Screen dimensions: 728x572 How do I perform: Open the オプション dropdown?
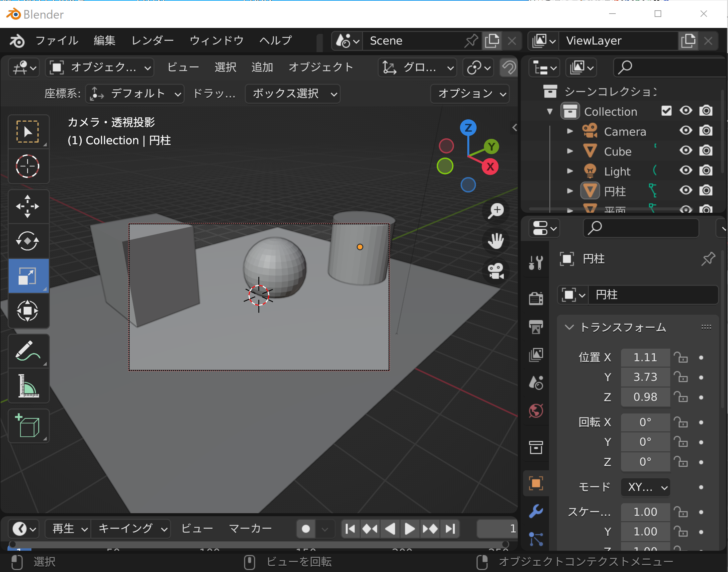click(470, 93)
